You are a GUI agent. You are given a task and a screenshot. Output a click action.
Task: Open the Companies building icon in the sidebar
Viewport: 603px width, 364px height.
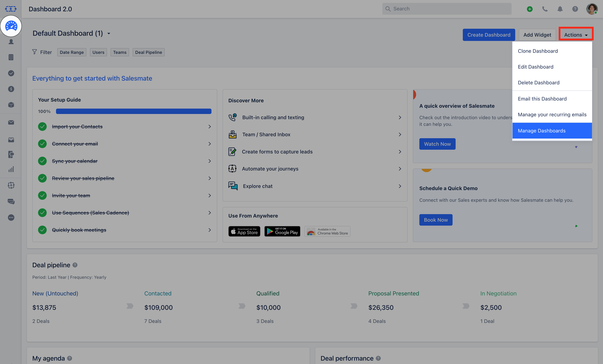[x=11, y=57]
